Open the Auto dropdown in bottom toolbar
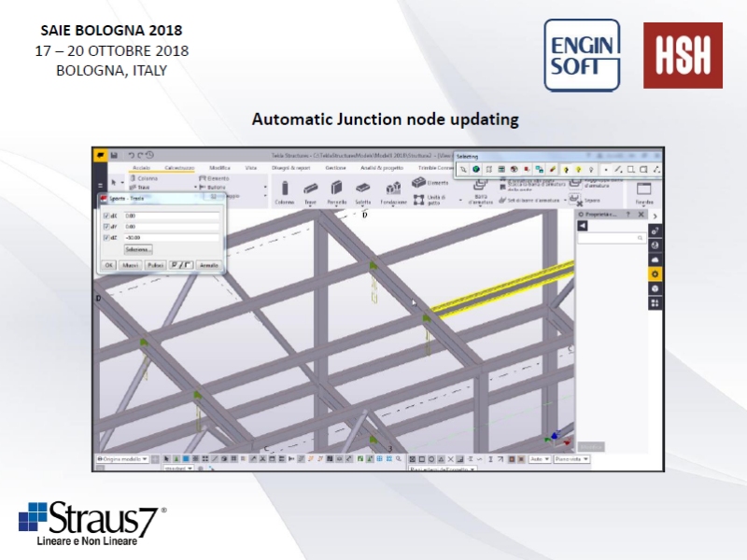The width and height of the screenshot is (747, 560). tap(540, 459)
